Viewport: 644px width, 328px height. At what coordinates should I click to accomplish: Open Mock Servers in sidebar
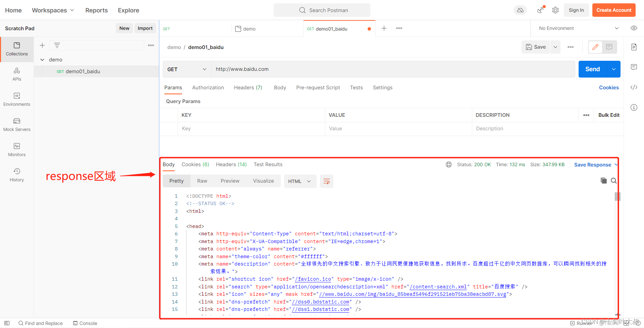[17, 125]
